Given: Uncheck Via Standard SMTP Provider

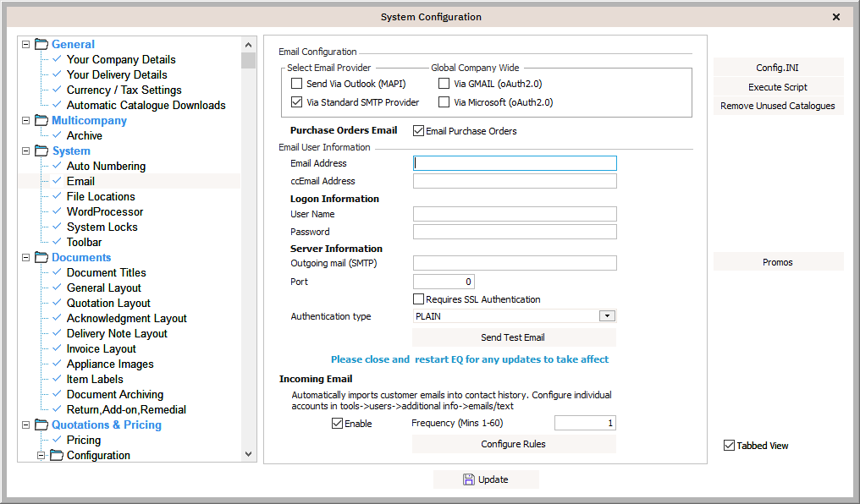Looking at the screenshot, I should tap(297, 101).
